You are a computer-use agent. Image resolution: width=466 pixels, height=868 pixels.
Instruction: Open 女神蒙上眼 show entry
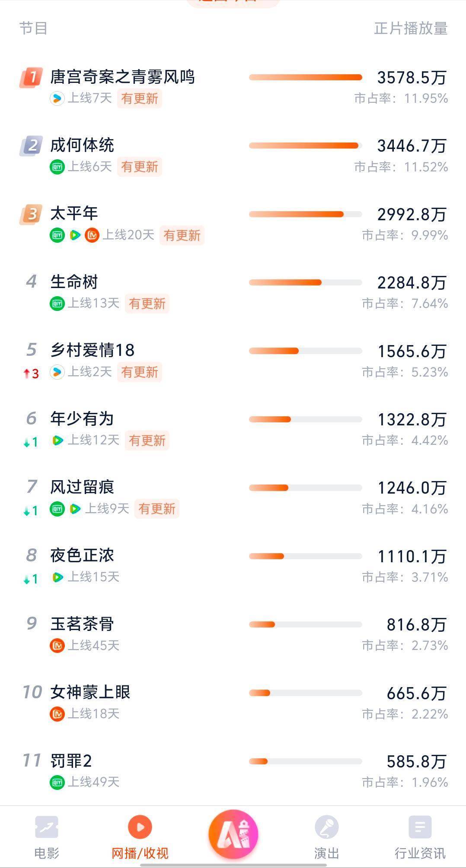[90, 692]
